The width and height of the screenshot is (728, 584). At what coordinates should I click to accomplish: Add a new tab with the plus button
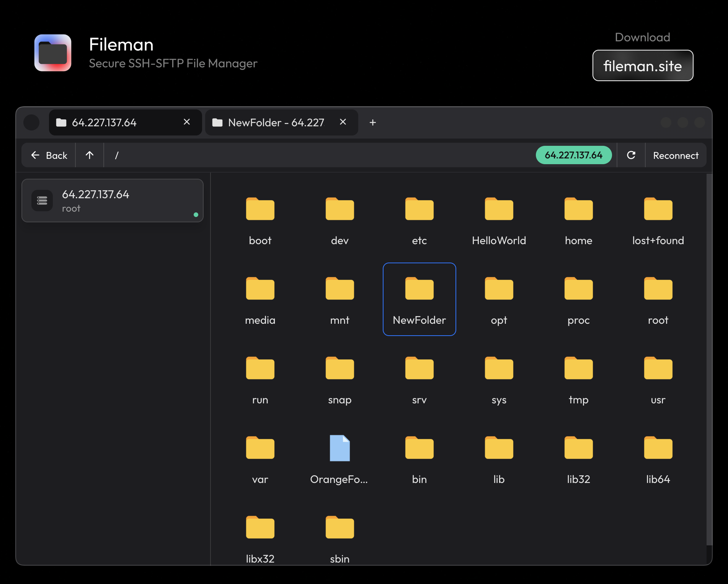click(373, 122)
